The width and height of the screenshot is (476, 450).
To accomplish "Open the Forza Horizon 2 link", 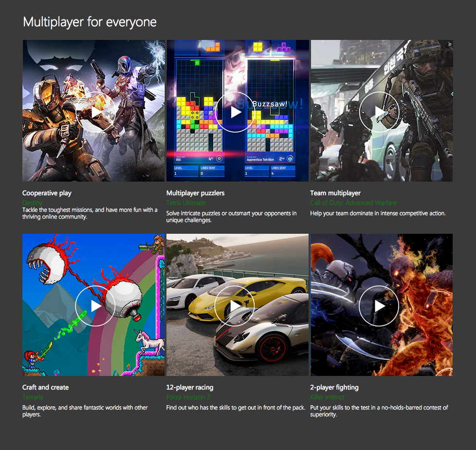I will pos(188,397).
